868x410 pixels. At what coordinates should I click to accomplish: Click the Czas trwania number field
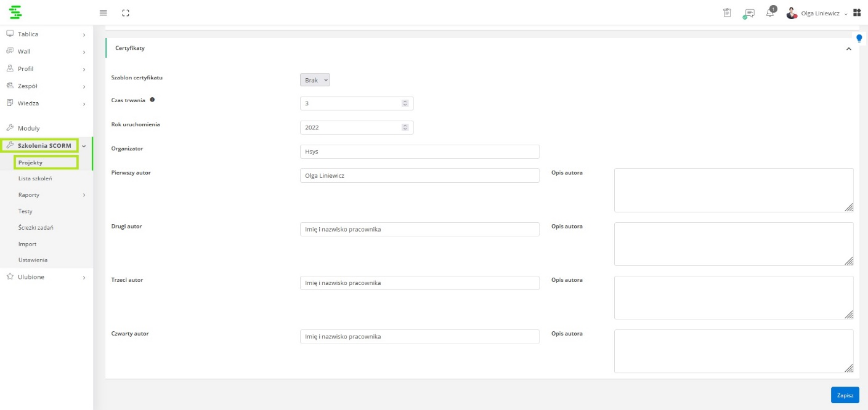357,103
